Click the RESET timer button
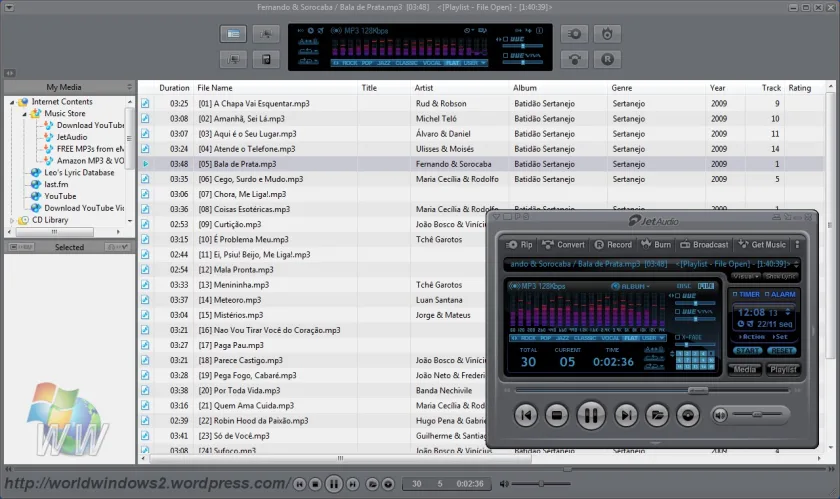The height and width of the screenshot is (499, 840). pyautogui.click(x=782, y=351)
